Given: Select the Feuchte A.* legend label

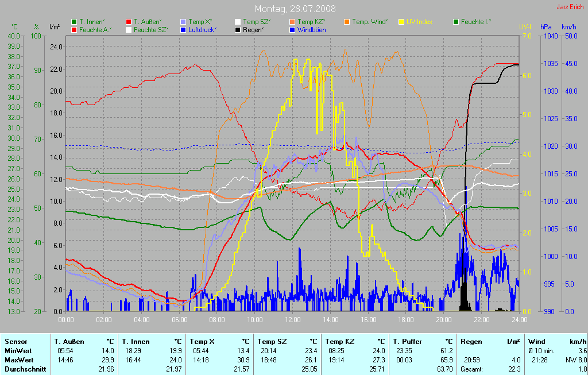Looking at the screenshot, I should [x=96, y=30].
